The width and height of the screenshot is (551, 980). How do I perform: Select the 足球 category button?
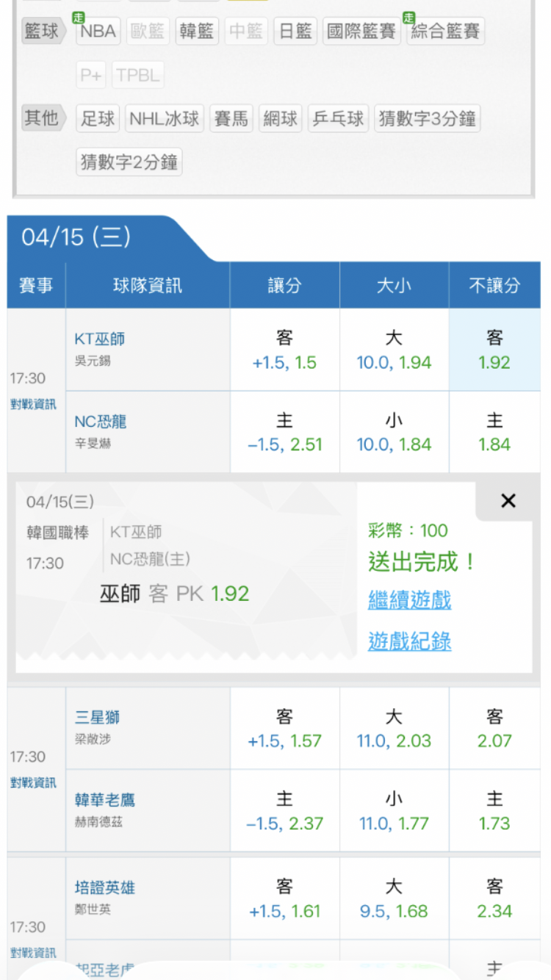pos(98,118)
